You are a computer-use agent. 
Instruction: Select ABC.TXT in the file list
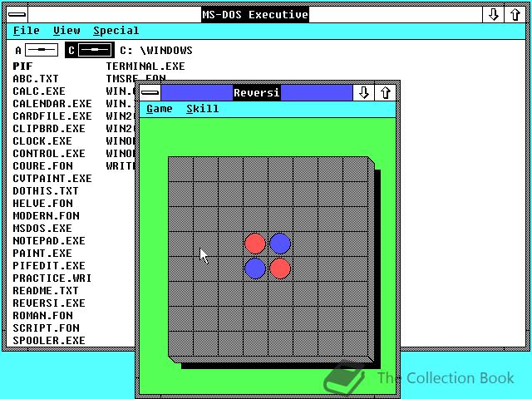[36, 79]
